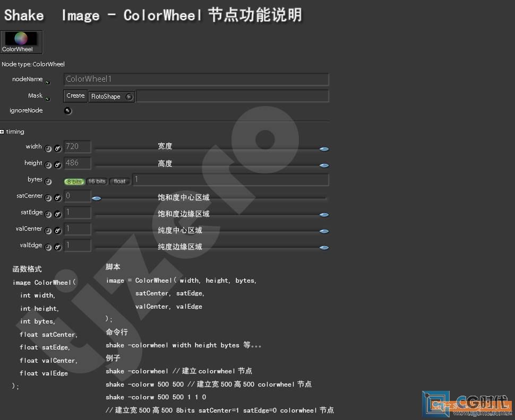Click the width value field showing 720
The image size is (515, 420).
(77, 146)
